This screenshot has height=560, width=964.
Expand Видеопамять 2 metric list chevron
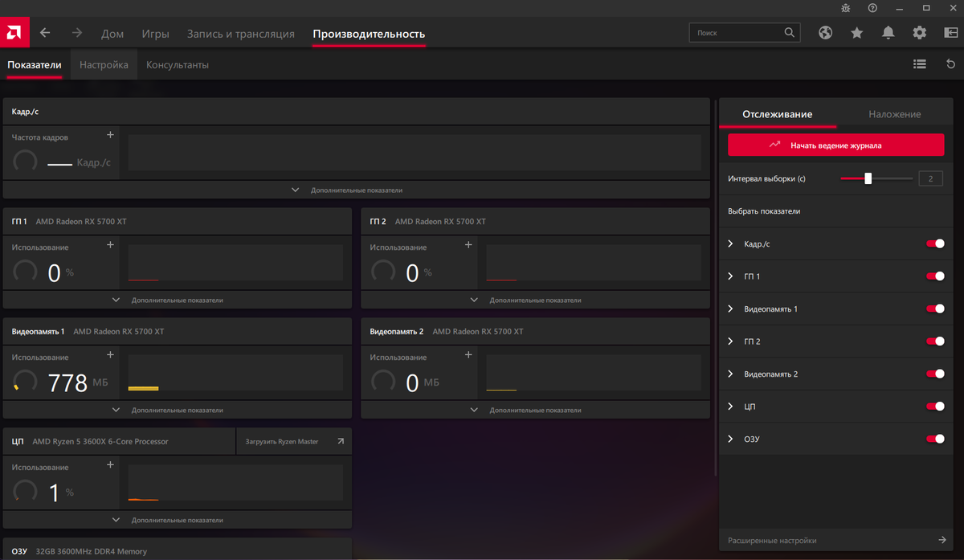click(731, 374)
